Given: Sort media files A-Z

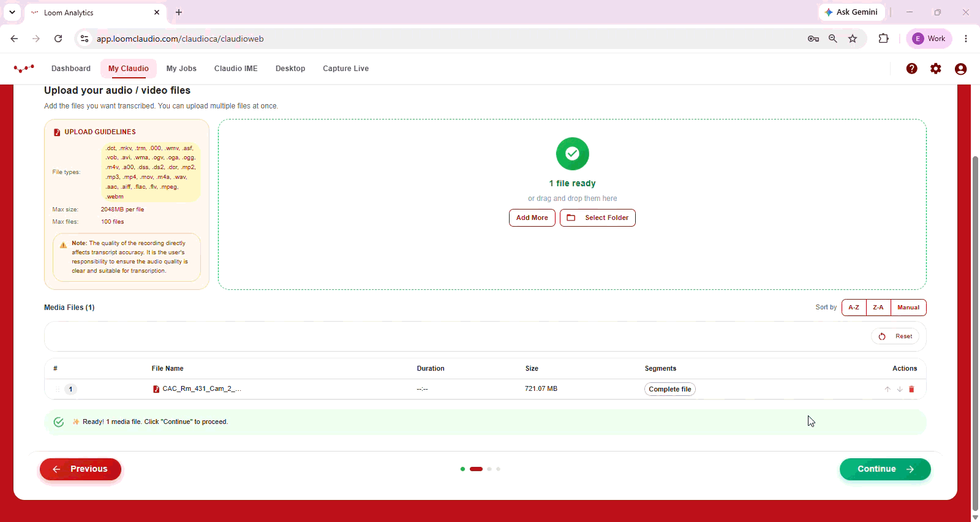Looking at the screenshot, I should tap(854, 308).
